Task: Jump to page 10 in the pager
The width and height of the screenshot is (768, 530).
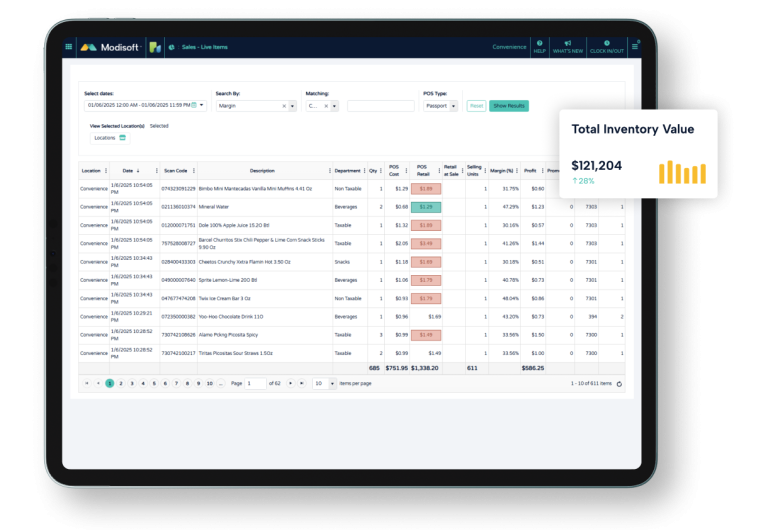Action: (x=209, y=383)
